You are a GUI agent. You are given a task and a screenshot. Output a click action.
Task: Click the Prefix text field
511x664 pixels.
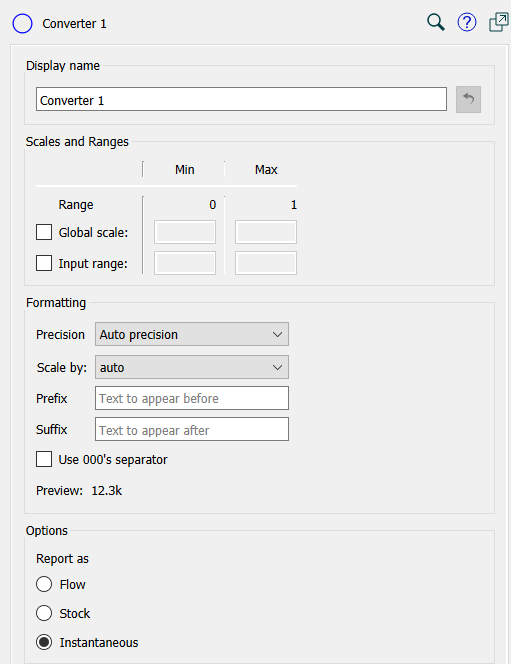[x=192, y=398]
